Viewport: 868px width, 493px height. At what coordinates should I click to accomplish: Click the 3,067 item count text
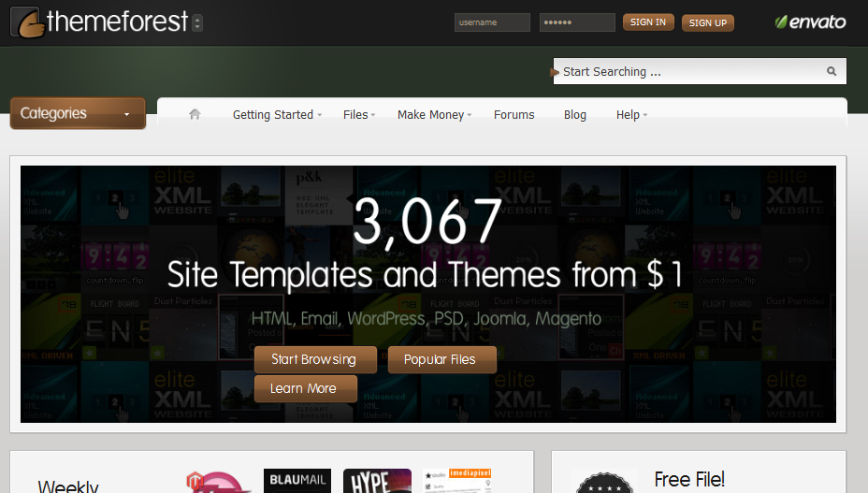(427, 222)
